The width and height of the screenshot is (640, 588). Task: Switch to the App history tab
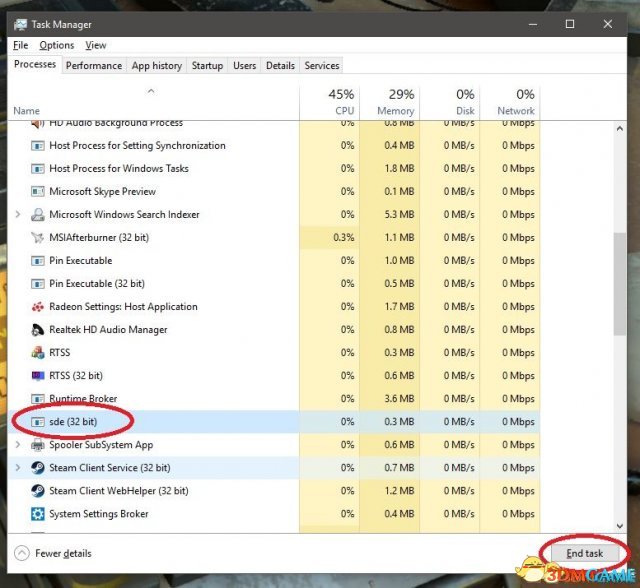pyautogui.click(x=157, y=66)
